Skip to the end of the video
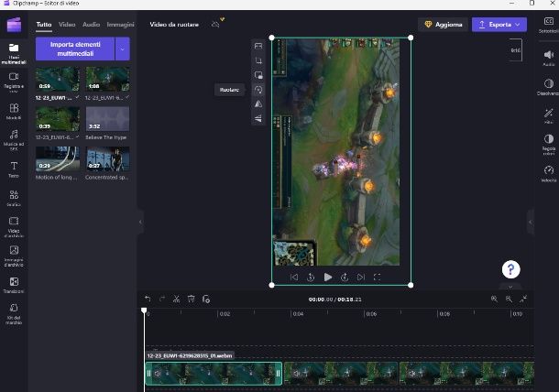Image resolution: width=559 pixels, height=392 pixels. coord(361,277)
